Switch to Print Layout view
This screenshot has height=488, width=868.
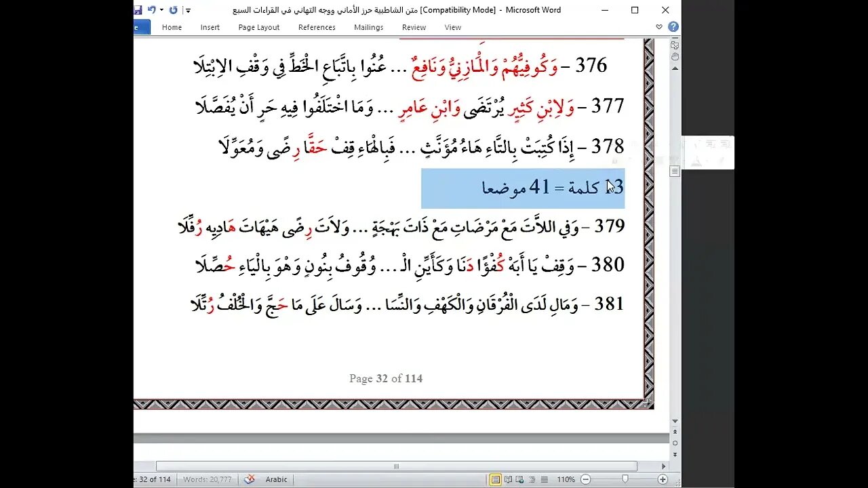(496, 479)
